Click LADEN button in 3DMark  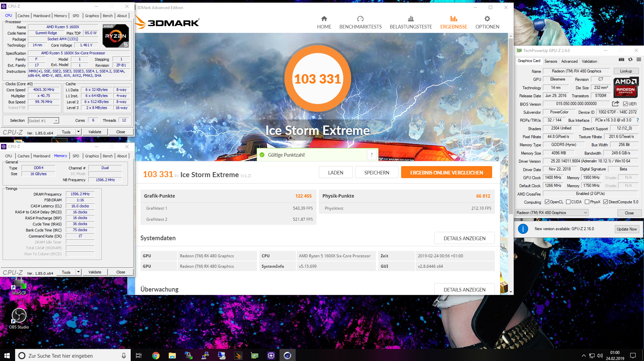point(336,172)
